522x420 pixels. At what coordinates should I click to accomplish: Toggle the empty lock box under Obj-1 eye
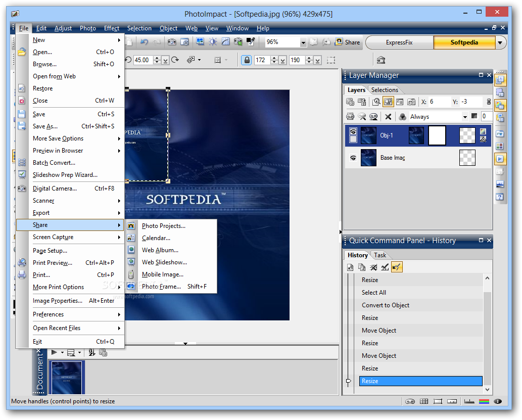point(353,139)
